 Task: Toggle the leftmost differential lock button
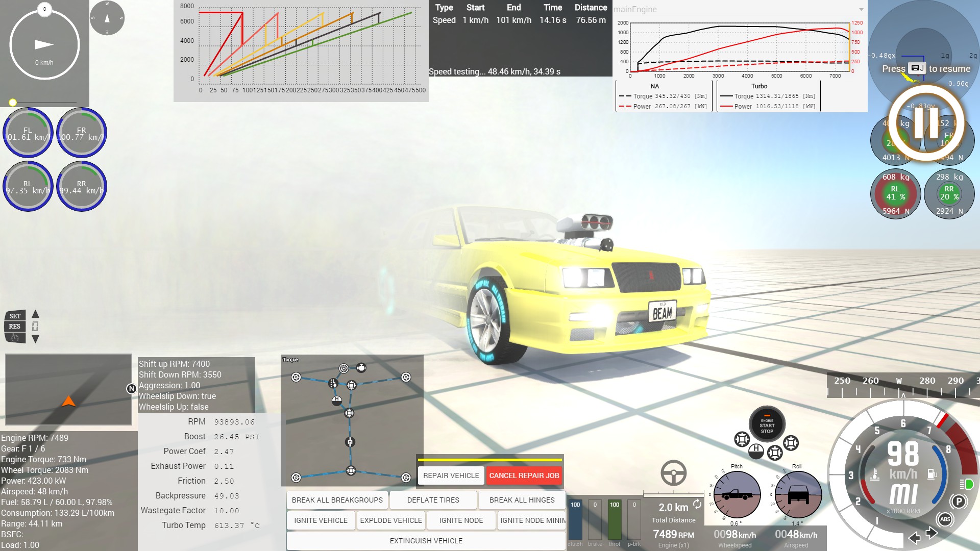coord(742,439)
